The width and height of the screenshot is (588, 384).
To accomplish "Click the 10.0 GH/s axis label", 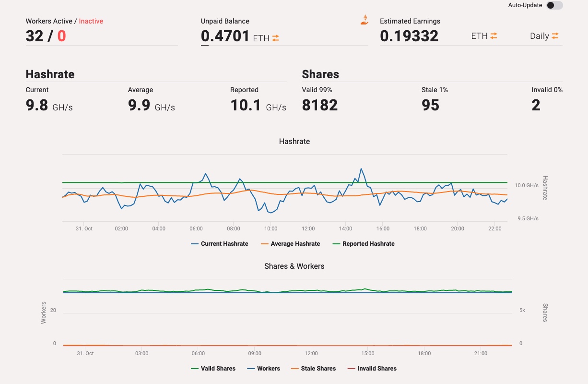I will (527, 185).
